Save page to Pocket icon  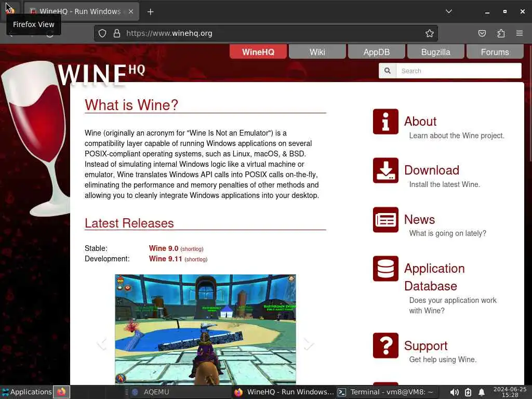click(x=482, y=33)
